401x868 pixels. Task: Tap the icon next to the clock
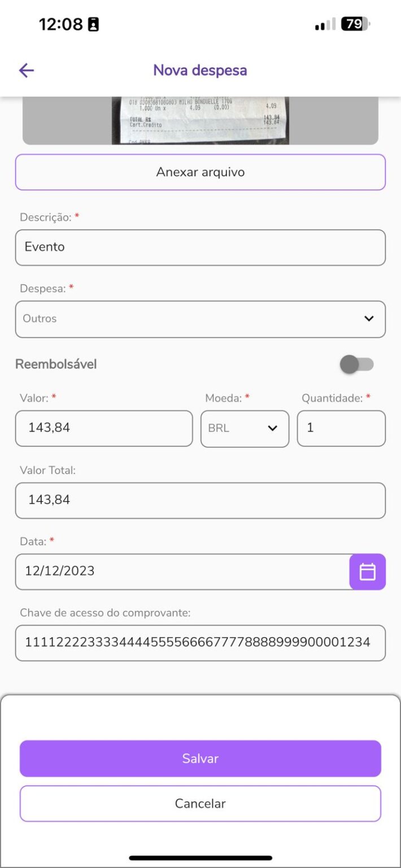coord(92,24)
